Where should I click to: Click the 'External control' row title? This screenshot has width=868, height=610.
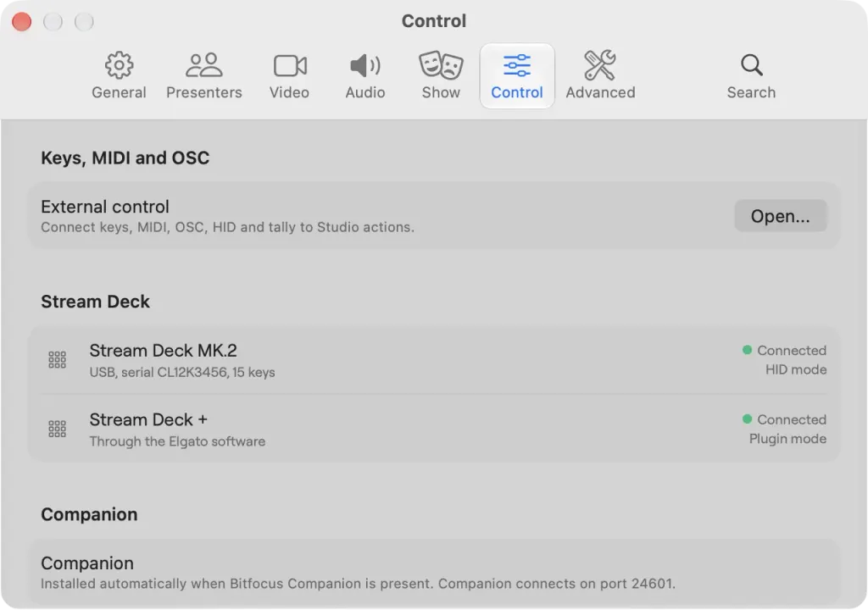pyautogui.click(x=104, y=207)
